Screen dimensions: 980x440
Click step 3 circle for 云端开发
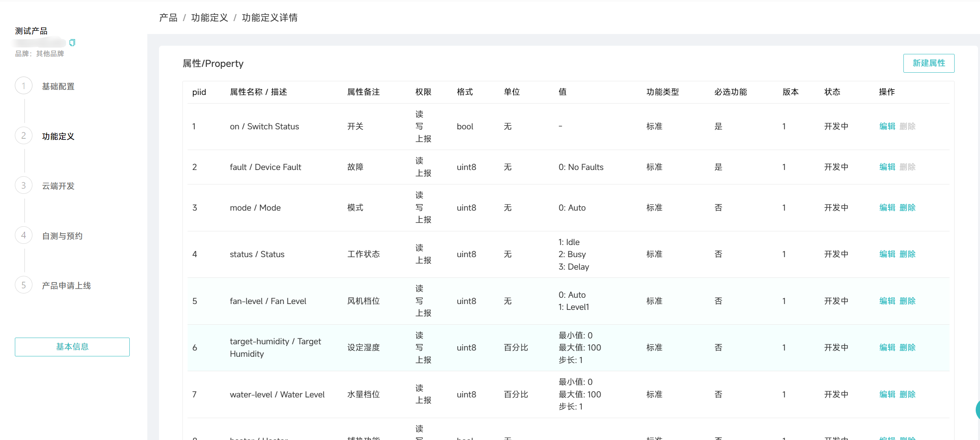coord(23,186)
